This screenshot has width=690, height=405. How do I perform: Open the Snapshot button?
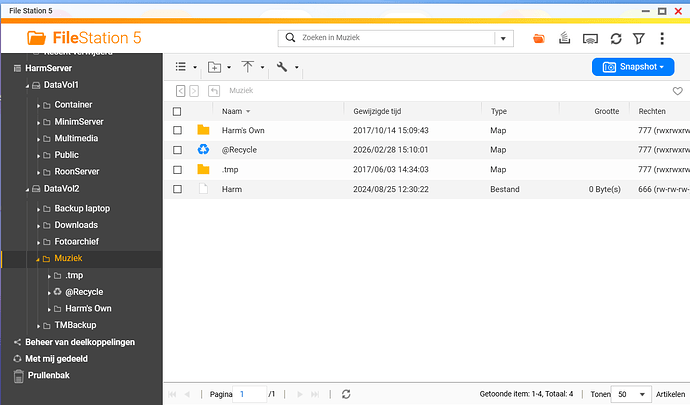pyautogui.click(x=633, y=67)
